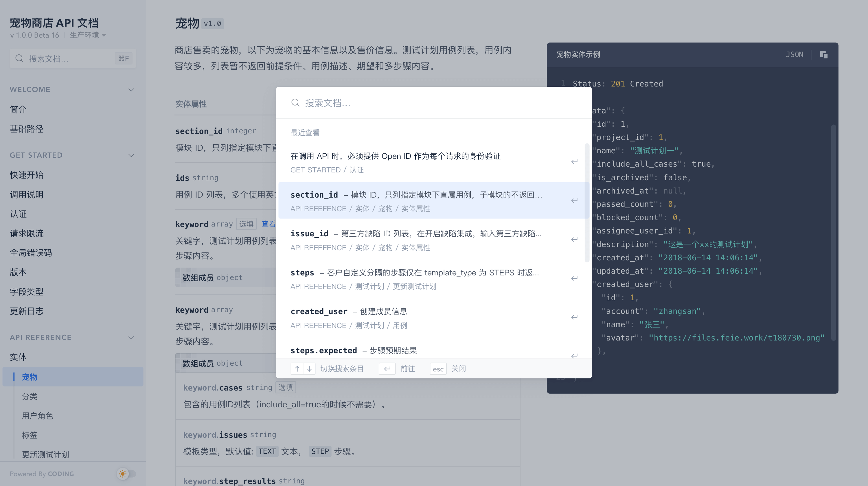Open the 基础路径 page
This screenshot has width=868, height=486.
[27, 129]
